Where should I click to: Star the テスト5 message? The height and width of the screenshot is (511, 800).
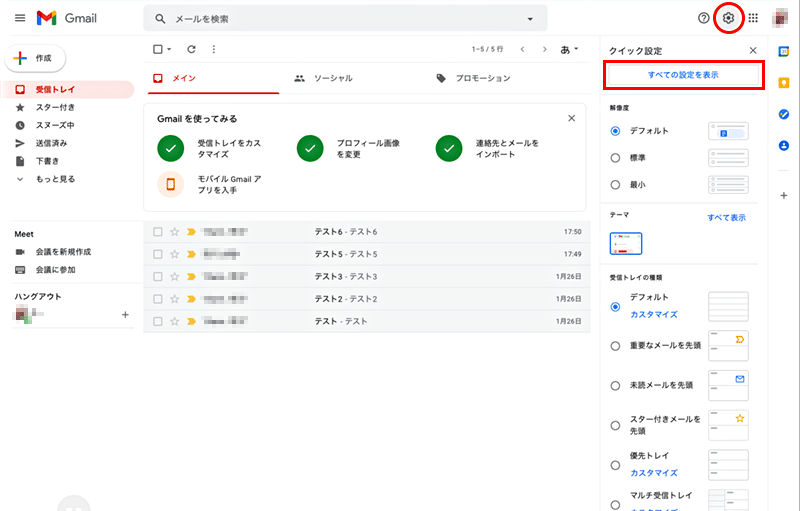pyautogui.click(x=174, y=254)
